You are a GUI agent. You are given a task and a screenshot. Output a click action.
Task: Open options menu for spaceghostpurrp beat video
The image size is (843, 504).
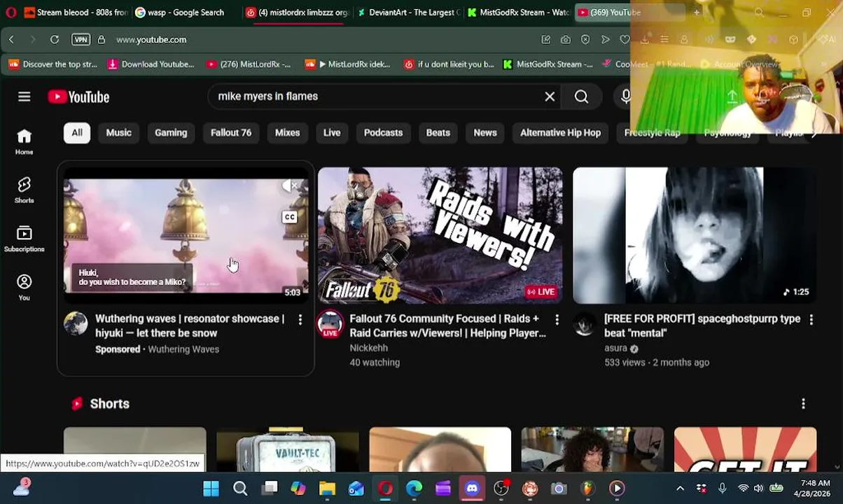point(811,319)
